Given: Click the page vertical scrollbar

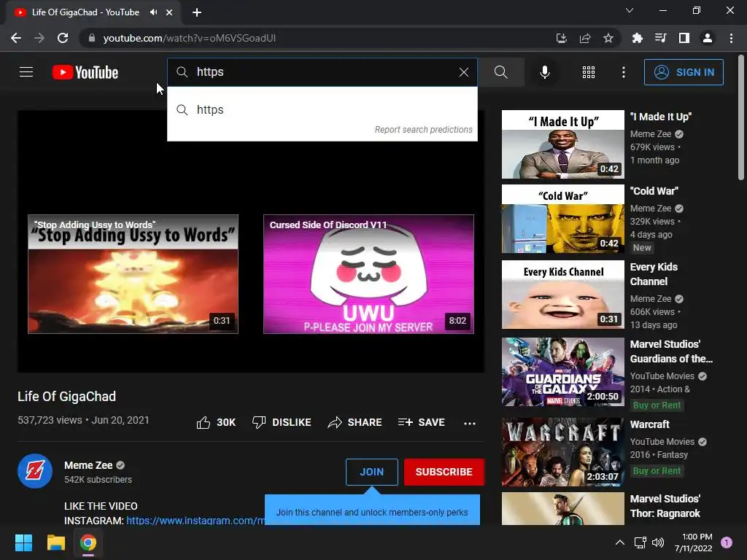Looking at the screenshot, I should tap(741, 117).
